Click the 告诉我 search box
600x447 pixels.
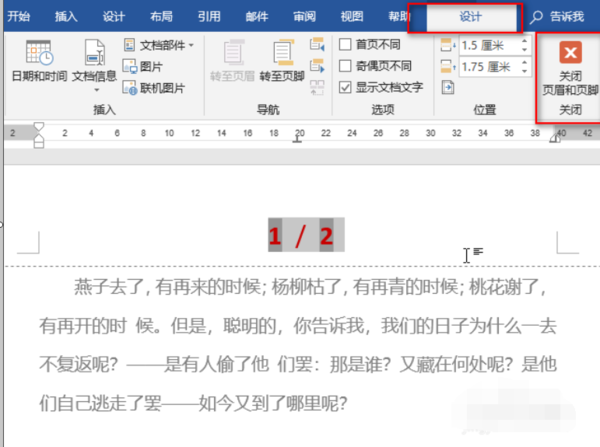point(557,16)
